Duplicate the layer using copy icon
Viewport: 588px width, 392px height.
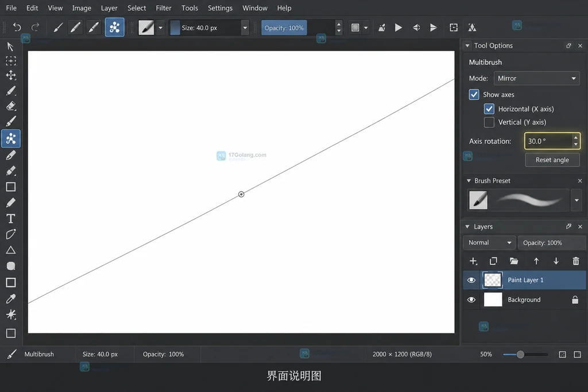[493, 261]
